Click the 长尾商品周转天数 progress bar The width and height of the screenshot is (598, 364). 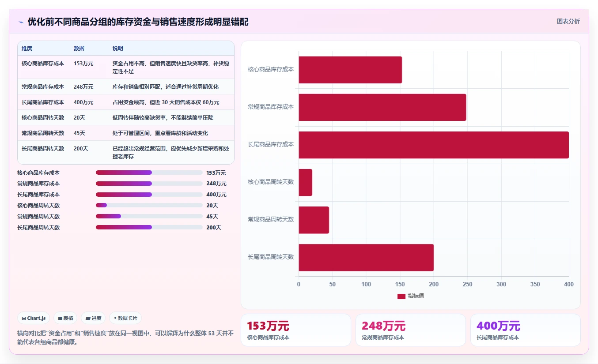pos(149,228)
